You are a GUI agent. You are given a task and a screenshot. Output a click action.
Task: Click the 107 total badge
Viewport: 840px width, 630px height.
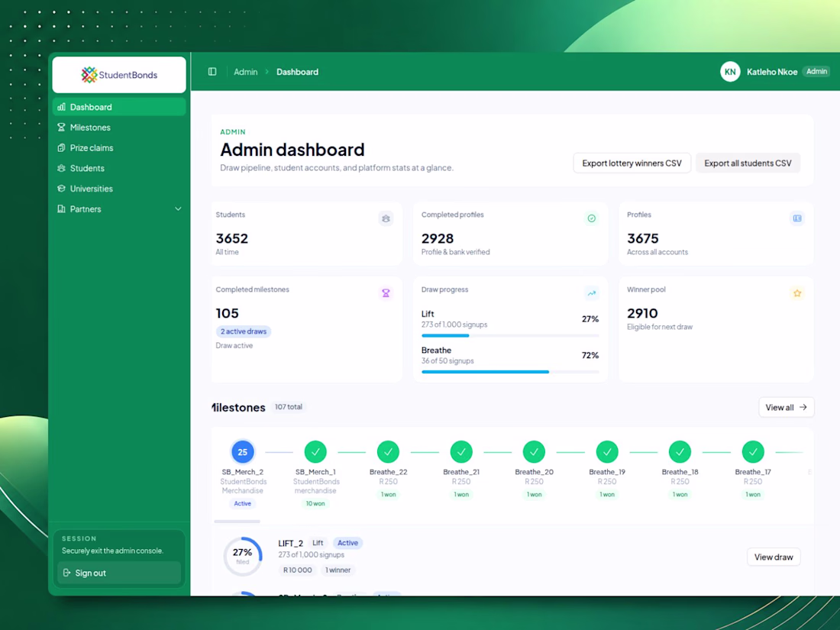(288, 407)
